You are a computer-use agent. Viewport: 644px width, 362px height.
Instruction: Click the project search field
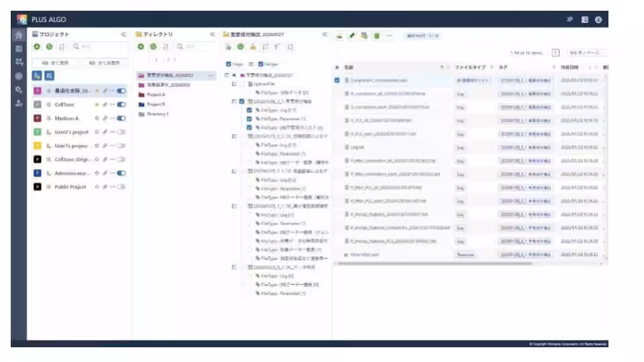(99, 47)
